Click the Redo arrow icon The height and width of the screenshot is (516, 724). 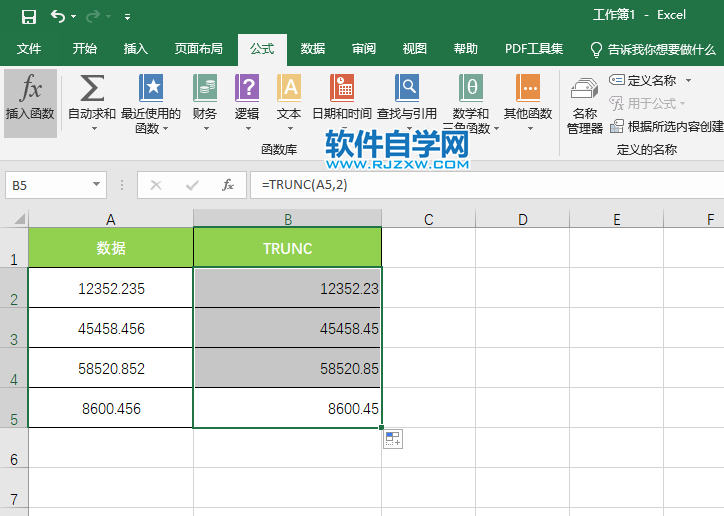[93, 17]
